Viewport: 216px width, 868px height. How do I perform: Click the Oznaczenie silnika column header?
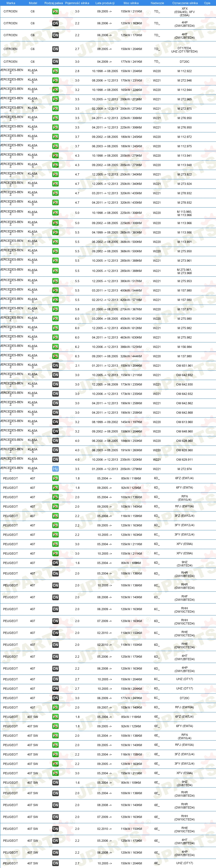185,3
